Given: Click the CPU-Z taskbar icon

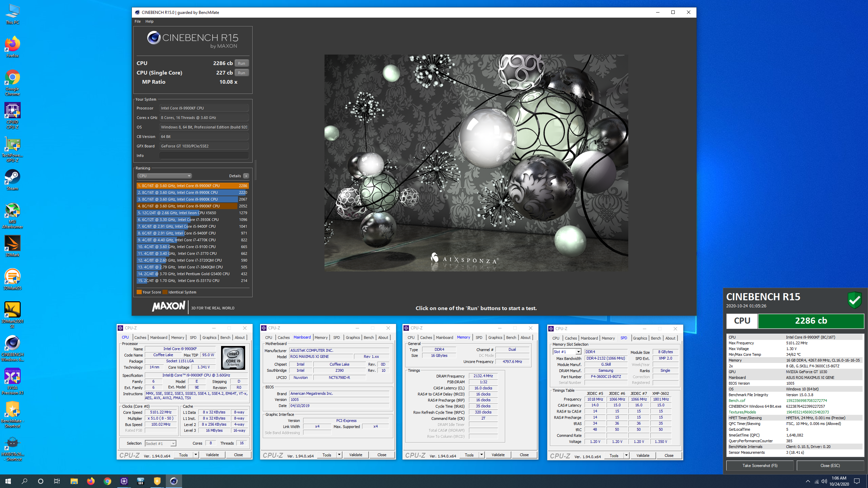Looking at the screenshot, I should click(x=124, y=481).
